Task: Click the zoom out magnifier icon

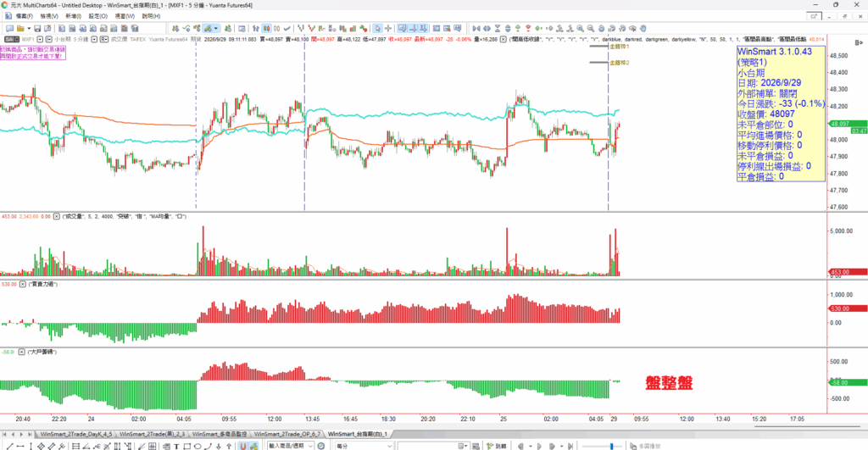Action: coord(591,28)
